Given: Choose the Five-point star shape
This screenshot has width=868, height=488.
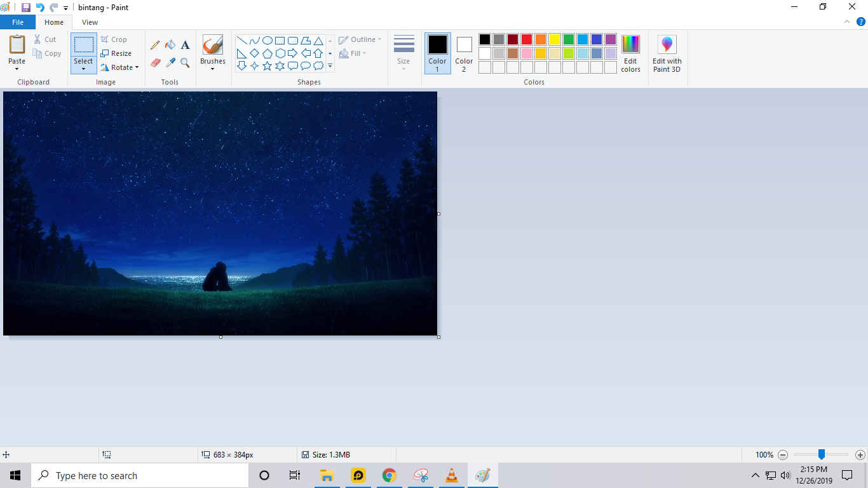Looking at the screenshot, I should [267, 66].
